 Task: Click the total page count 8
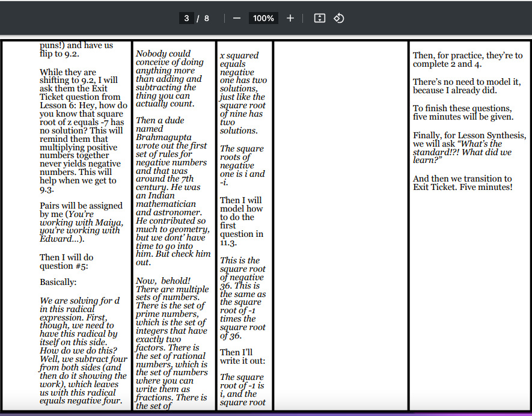207,18
